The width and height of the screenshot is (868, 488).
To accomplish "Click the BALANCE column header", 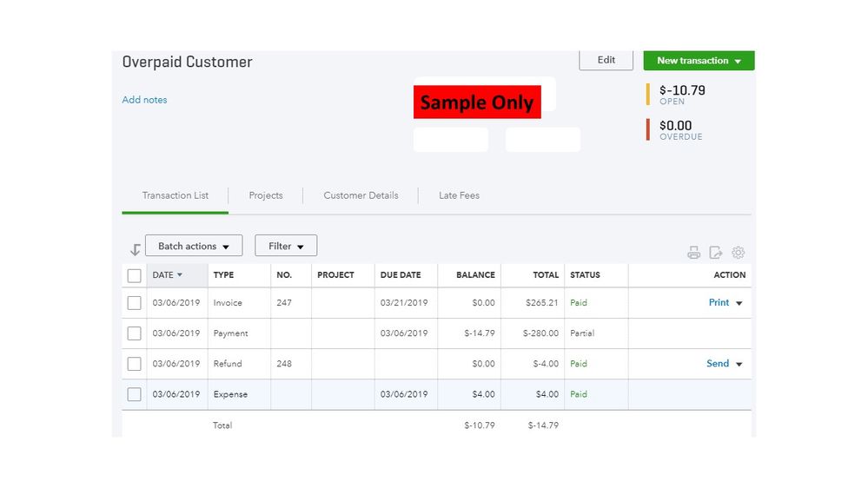I will [475, 275].
